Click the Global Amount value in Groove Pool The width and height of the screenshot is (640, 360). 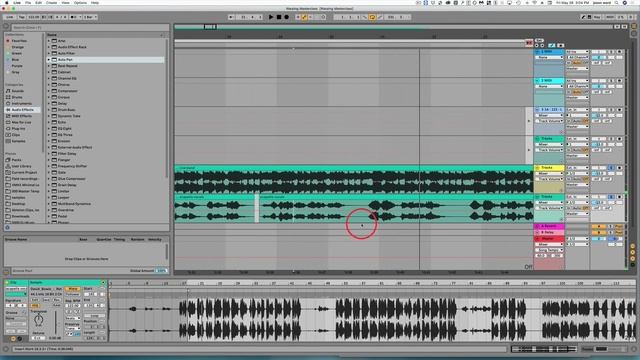click(x=162, y=271)
